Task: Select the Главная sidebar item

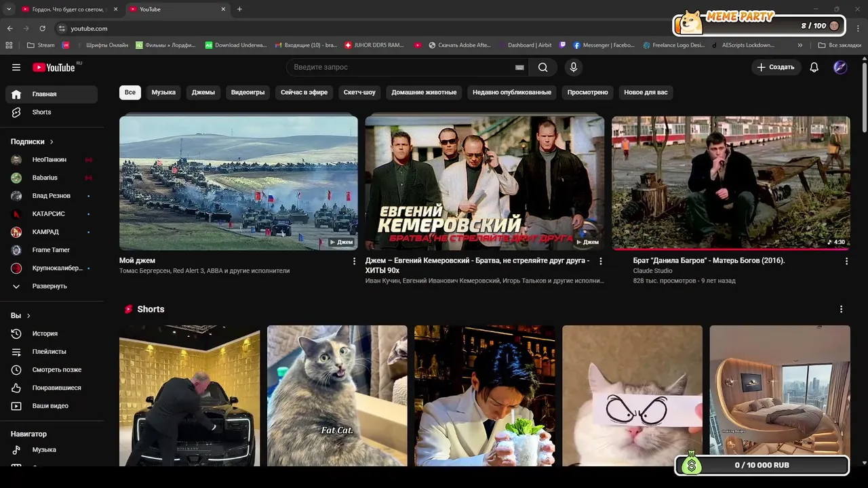Action: pos(52,94)
